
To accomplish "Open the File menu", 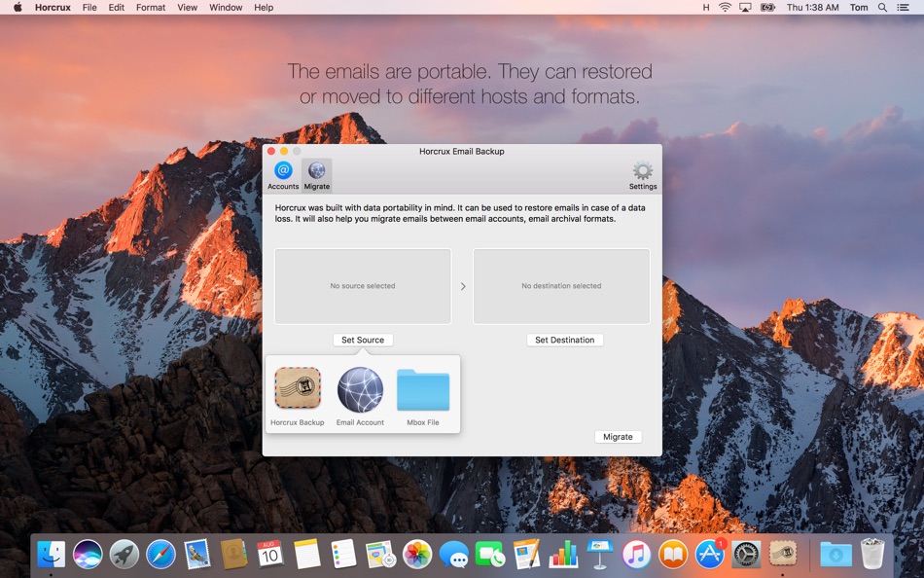I will point(89,8).
